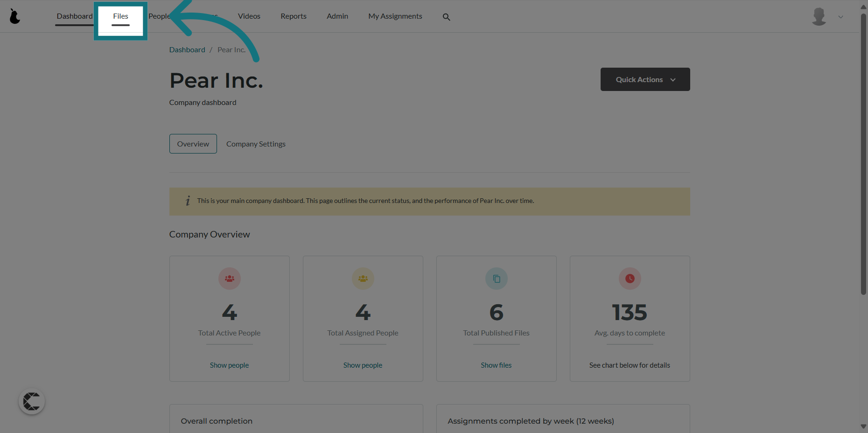The width and height of the screenshot is (868, 433).
Task: Click the Published Files copy icon
Action: coord(497,279)
